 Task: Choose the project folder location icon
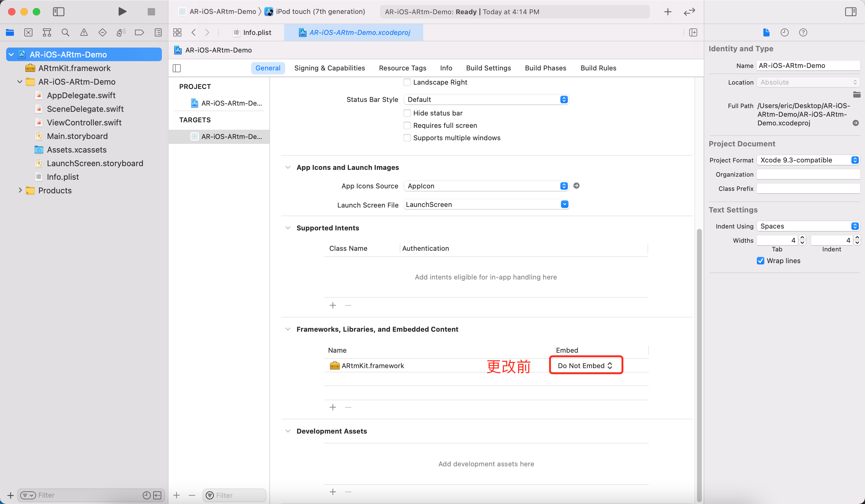[857, 95]
